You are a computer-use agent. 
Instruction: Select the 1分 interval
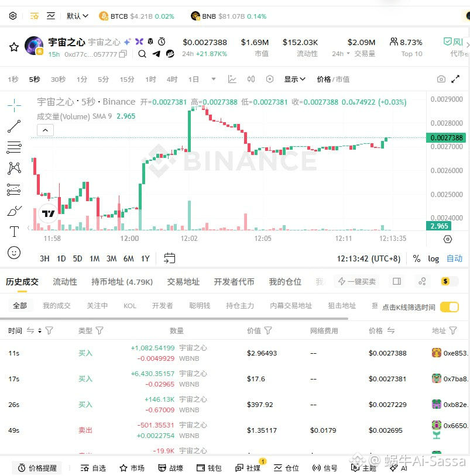pos(82,80)
